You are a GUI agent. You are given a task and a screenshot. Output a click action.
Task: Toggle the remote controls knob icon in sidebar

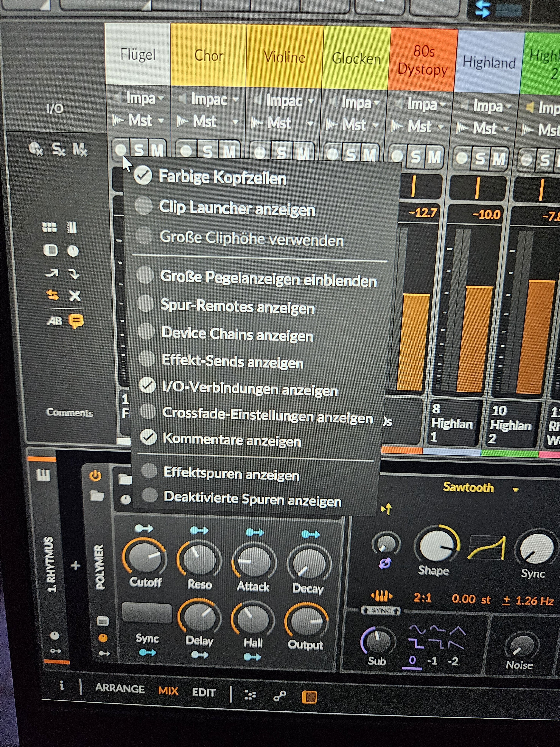point(73,251)
